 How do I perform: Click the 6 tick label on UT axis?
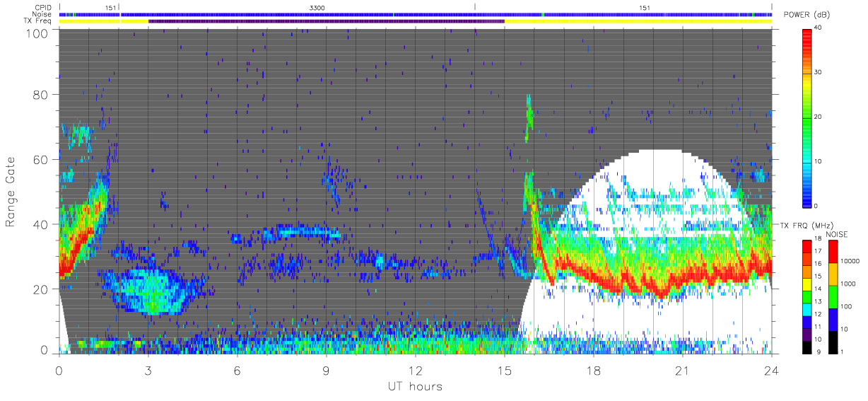coord(237,370)
